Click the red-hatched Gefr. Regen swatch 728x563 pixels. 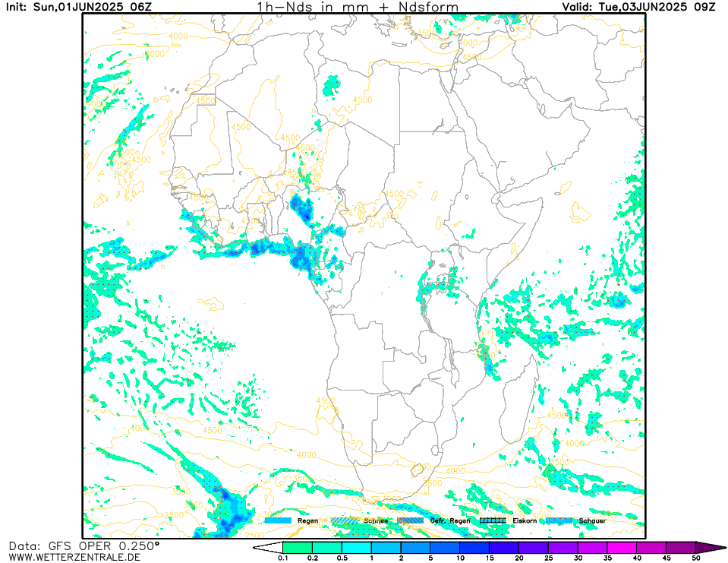pyautogui.click(x=411, y=520)
